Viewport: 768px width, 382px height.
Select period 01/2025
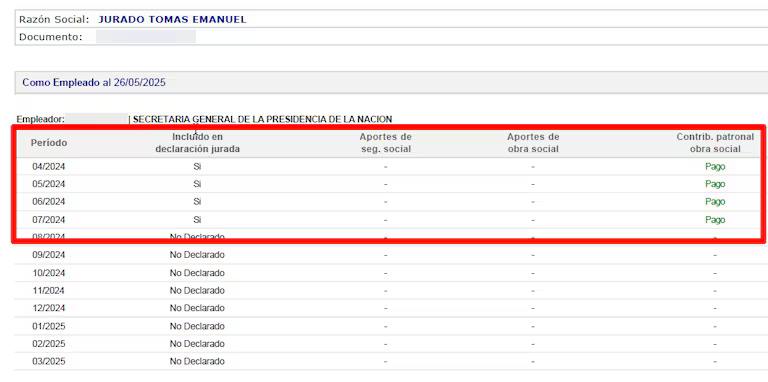49,326
